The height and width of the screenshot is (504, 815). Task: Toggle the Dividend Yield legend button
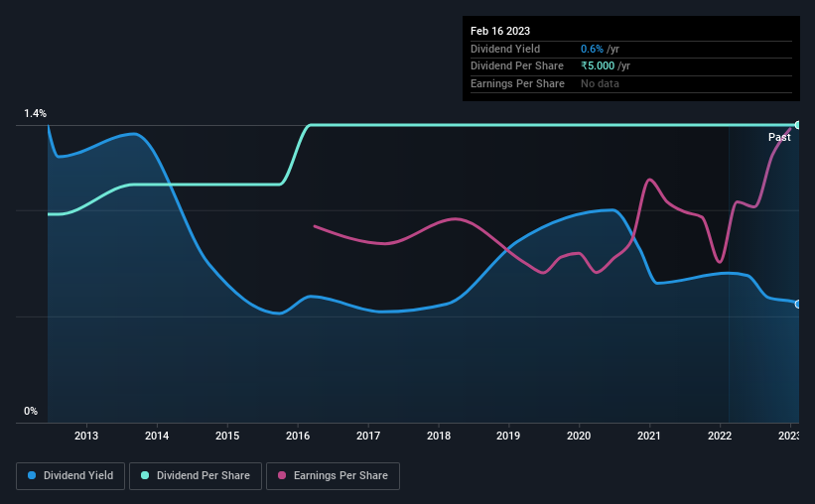[x=70, y=476]
